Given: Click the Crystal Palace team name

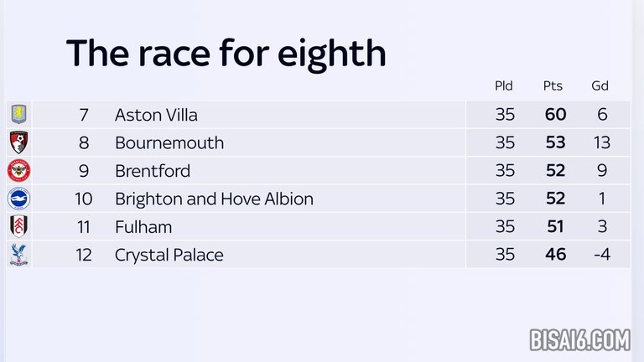Looking at the screenshot, I should [169, 255].
